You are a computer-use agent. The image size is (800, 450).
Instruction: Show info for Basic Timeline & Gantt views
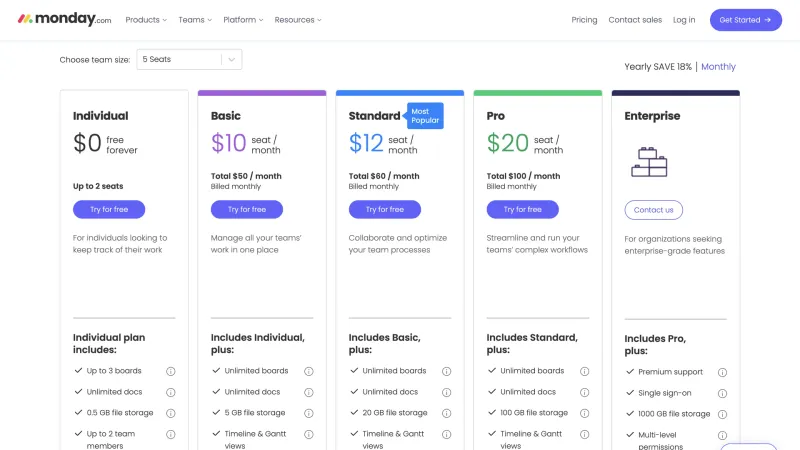click(x=309, y=435)
